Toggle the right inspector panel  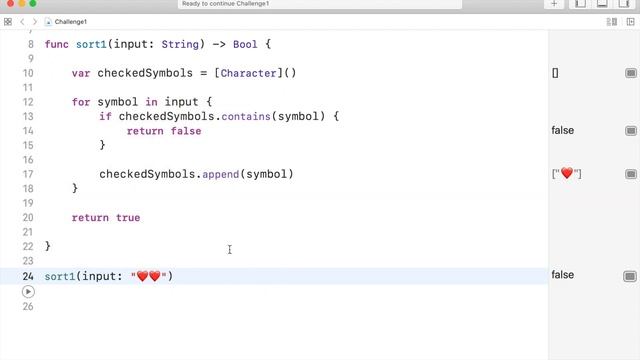[x=624, y=4]
